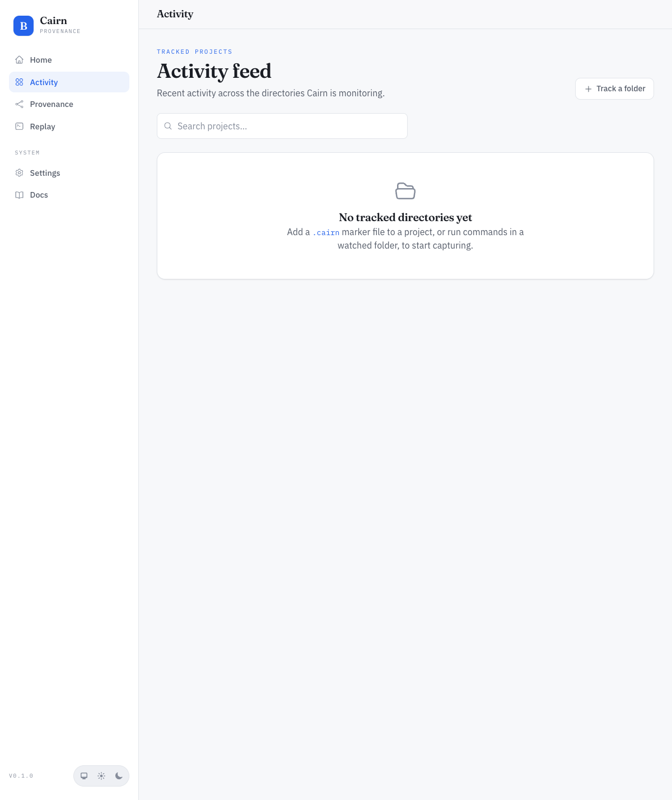Click the Cairn brand name
Screen dimensions: 672x800
coord(53,21)
